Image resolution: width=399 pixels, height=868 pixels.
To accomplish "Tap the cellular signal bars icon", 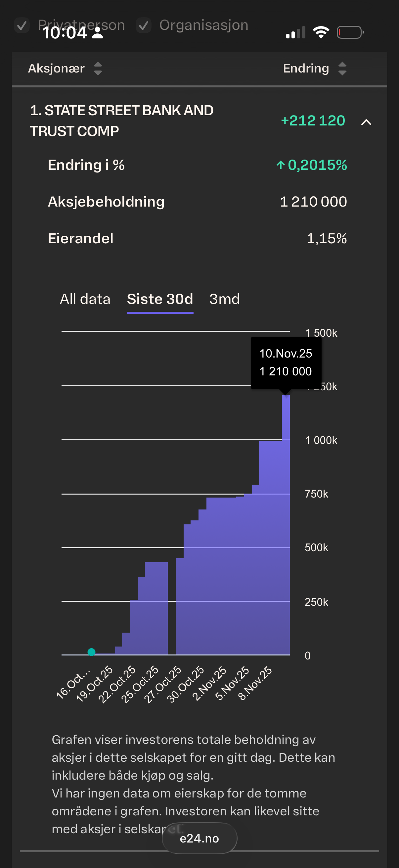I will click(296, 32).
